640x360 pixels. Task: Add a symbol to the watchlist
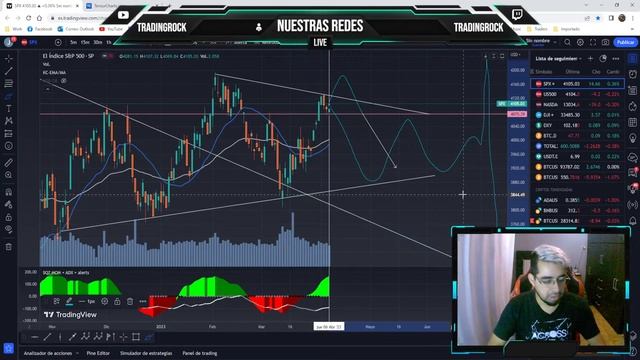590,59
